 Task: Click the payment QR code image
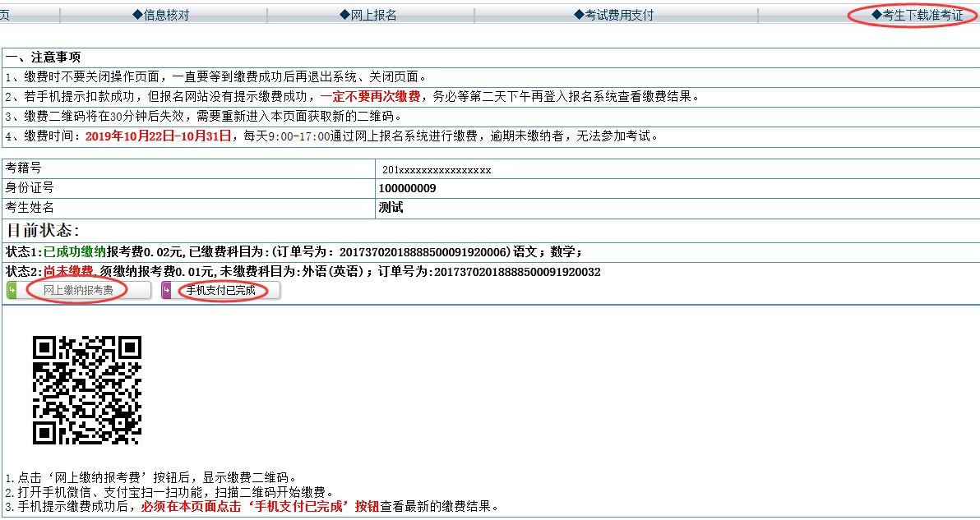(x=87, y=390)
